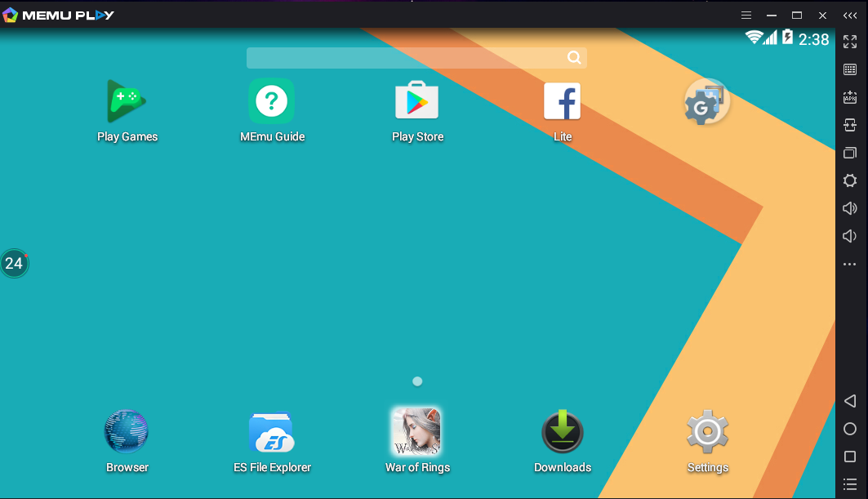Maximize the MEmu Play window

click(797, 16)
